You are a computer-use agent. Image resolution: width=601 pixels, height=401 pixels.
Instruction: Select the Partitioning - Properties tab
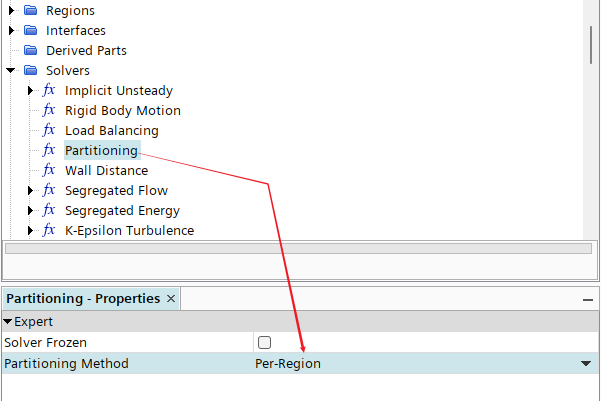coord(83,299)
